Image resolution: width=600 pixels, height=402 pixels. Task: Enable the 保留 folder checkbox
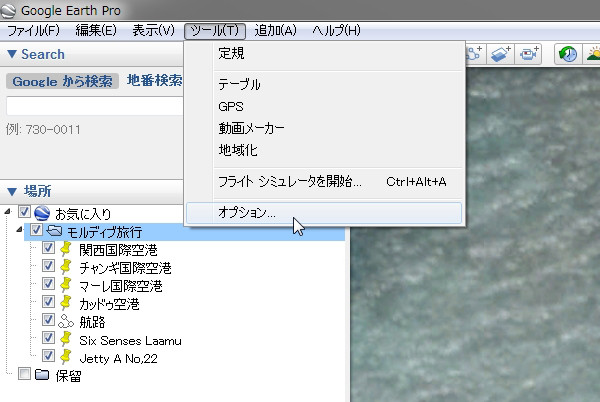(x=24, y=374)
